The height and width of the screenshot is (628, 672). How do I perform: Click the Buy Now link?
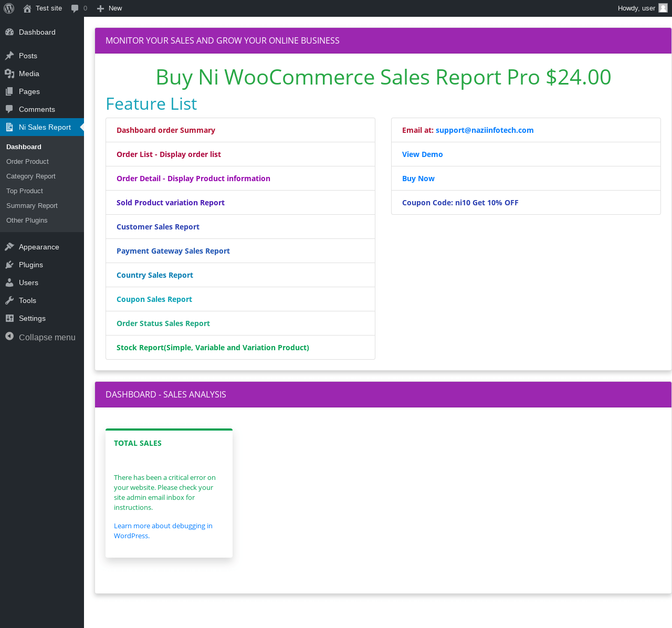pyautogui.click(x=418, y=179)
